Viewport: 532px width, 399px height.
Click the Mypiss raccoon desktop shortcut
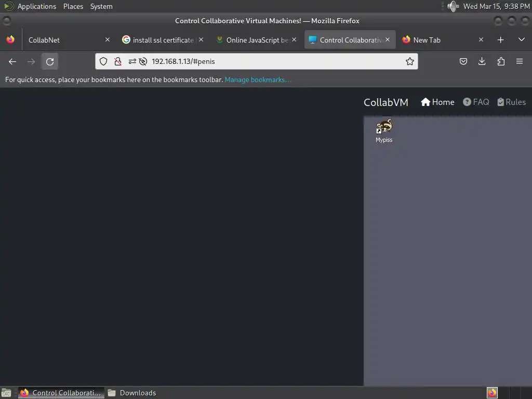click(x=384, y=130)
